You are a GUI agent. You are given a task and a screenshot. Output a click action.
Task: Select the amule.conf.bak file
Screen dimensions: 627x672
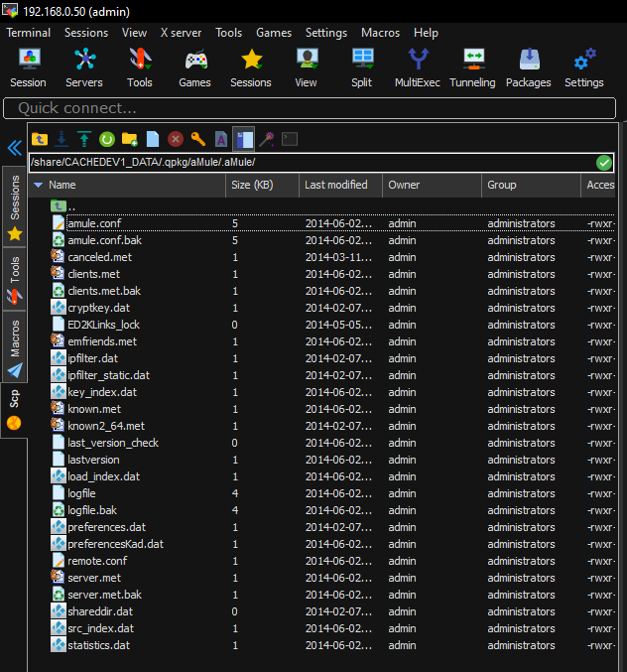coord(103,240)
